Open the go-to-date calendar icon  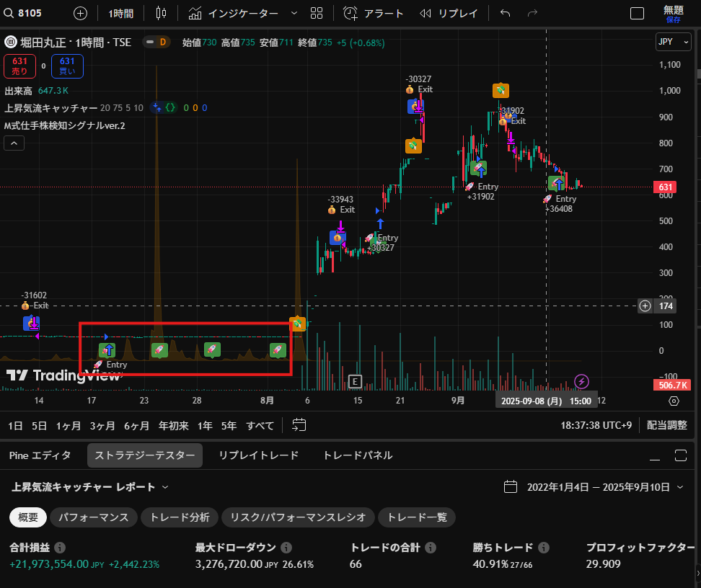[x=299, y=425]
